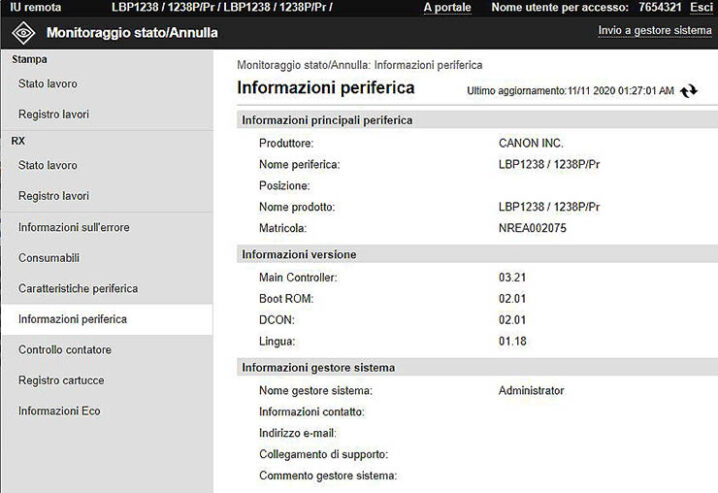718x493 pixels.
Task: Select Stato lavoro under RX
Action: pyautogui.click(x=47, y=165)
